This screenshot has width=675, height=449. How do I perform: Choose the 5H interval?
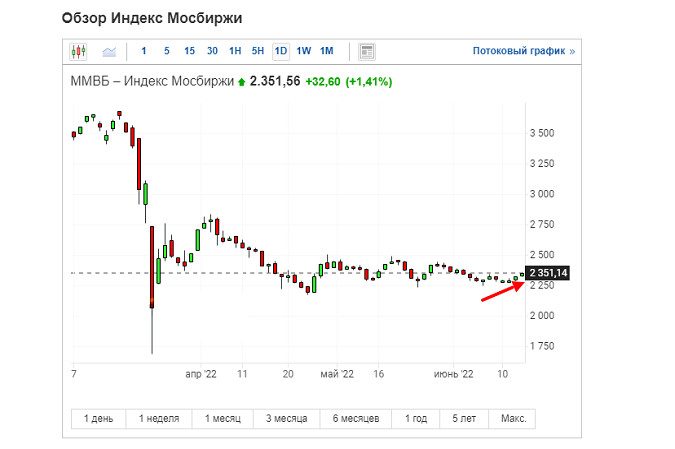(258, 51)
